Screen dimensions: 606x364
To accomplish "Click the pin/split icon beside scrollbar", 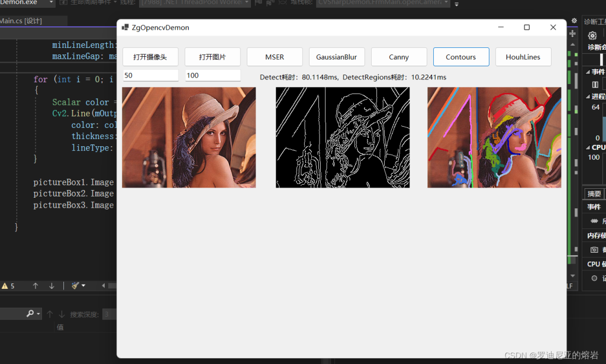I will [x=572, y=34].
